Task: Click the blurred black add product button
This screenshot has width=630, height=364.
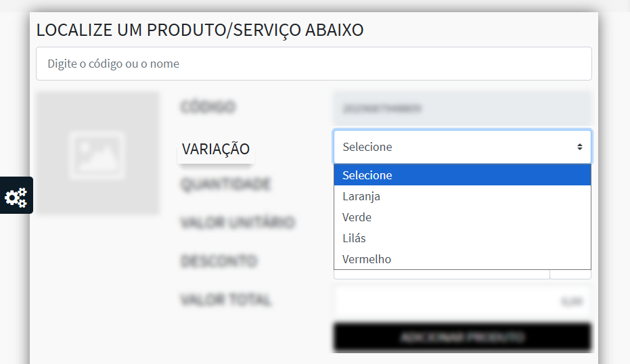Action: tap(462, 337)
